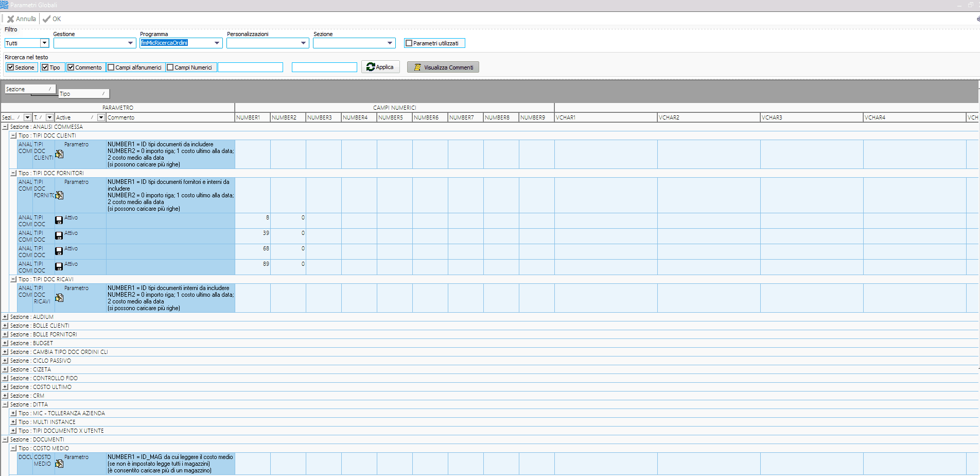Click save icon in row with value 8

point(59,220)
